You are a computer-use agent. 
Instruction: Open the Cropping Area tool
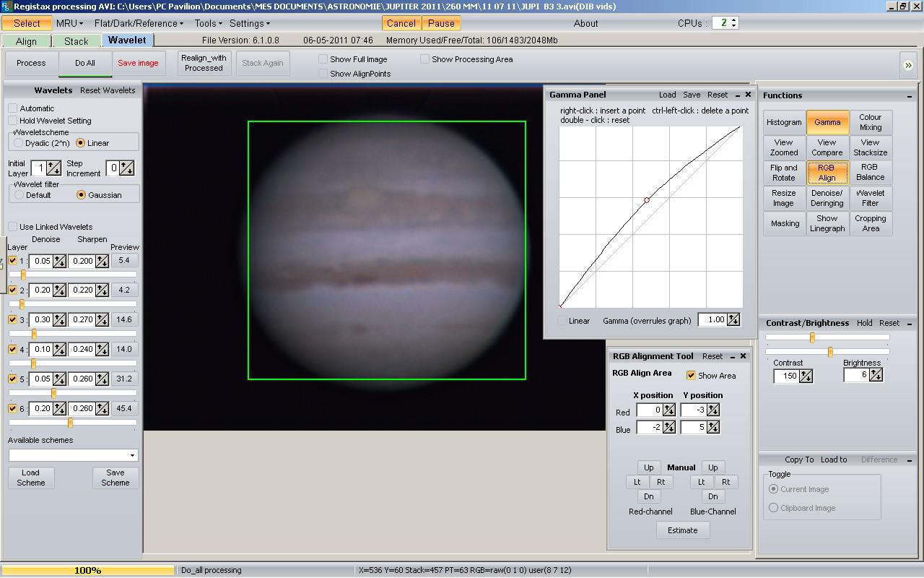[x=870, y=223]
